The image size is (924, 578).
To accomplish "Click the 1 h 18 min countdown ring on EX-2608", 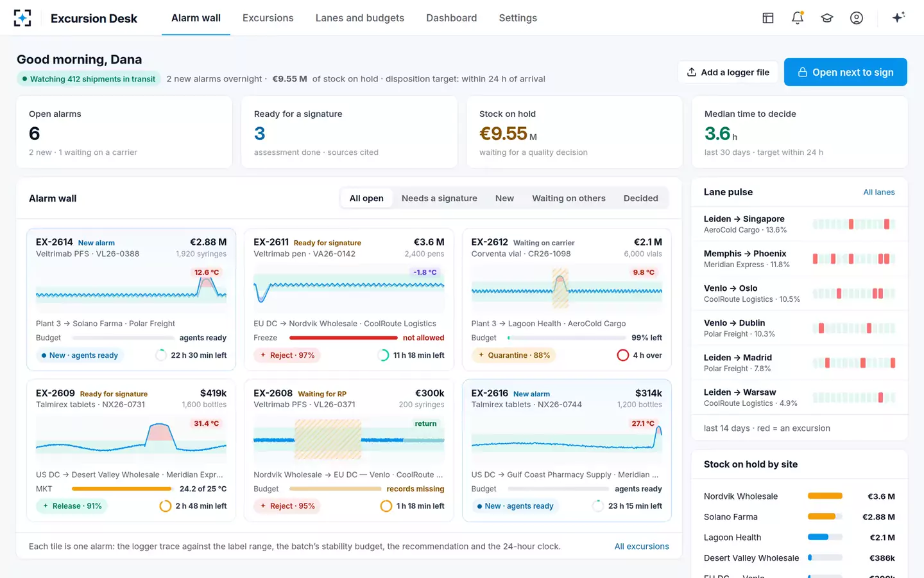I will pos(386,506).
